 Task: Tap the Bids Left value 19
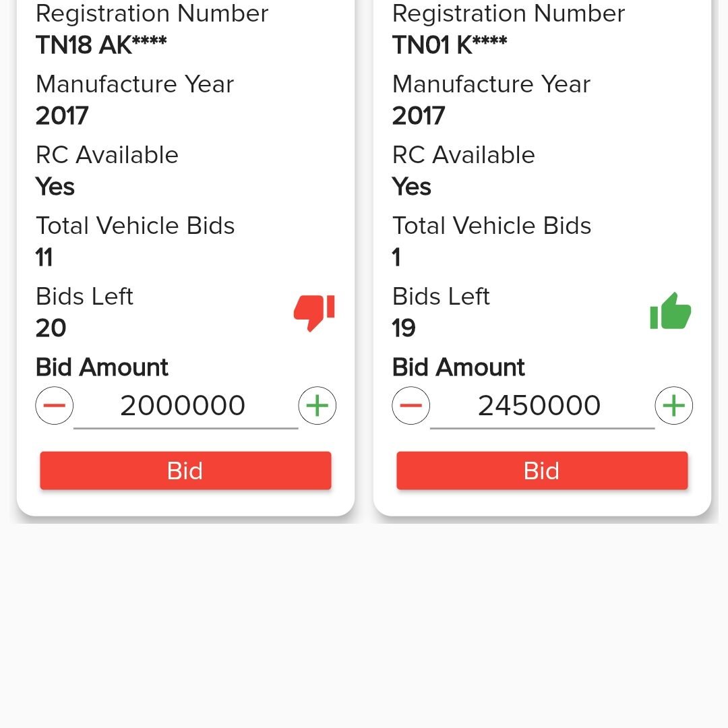[404, 328]
